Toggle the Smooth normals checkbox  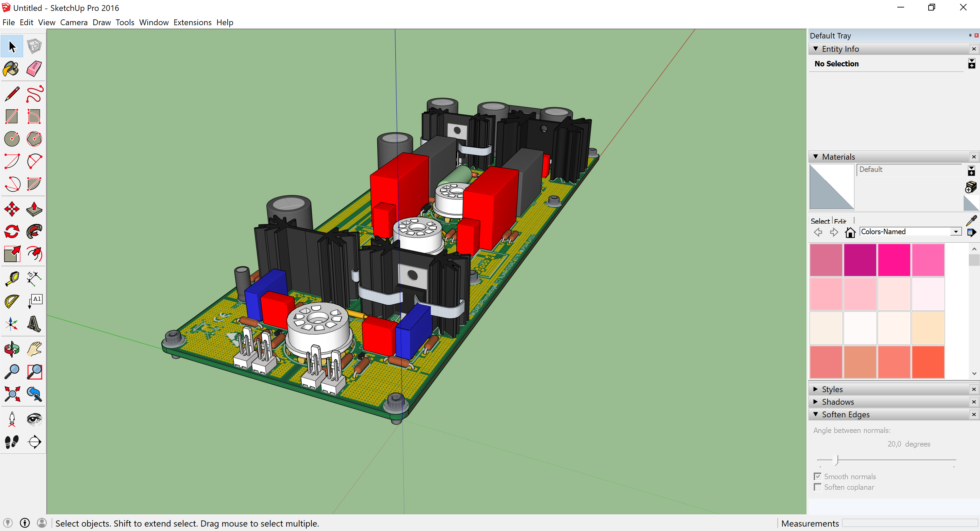818,477
